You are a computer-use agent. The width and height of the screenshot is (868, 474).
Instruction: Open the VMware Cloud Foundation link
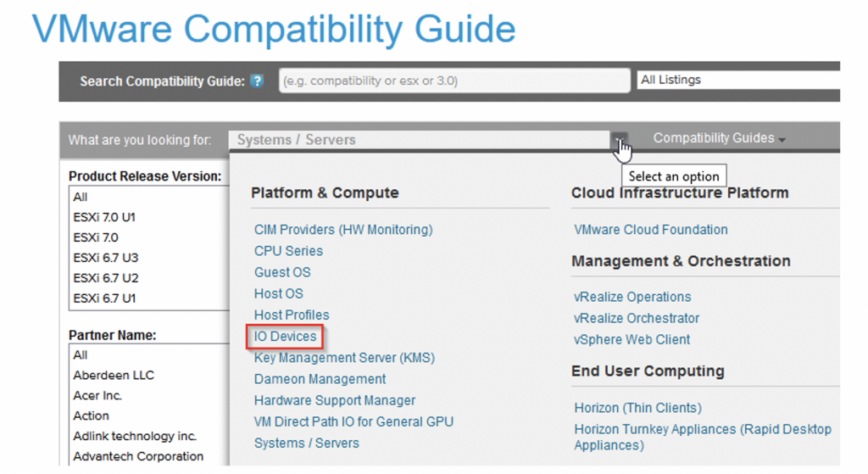[651, 229]
